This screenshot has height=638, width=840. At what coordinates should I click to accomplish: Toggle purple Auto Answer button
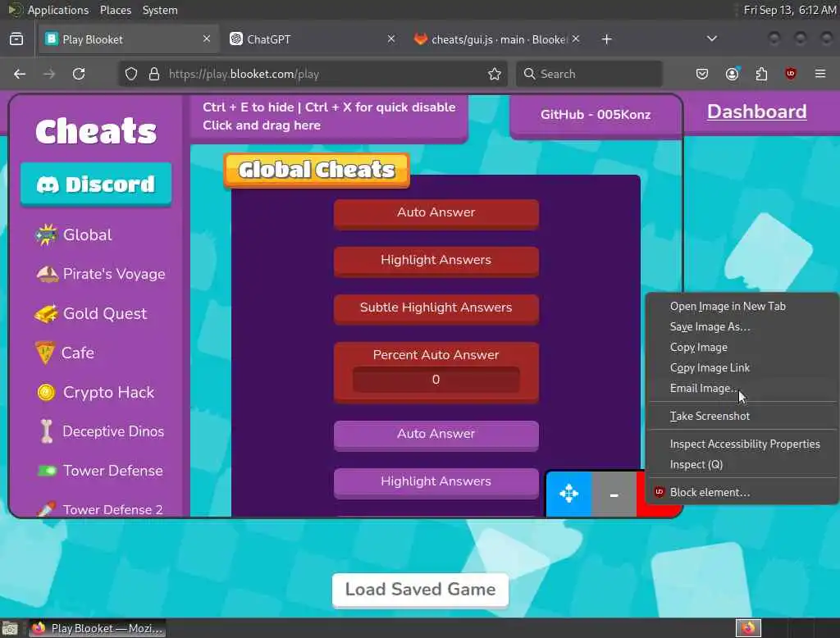[436, 435]
